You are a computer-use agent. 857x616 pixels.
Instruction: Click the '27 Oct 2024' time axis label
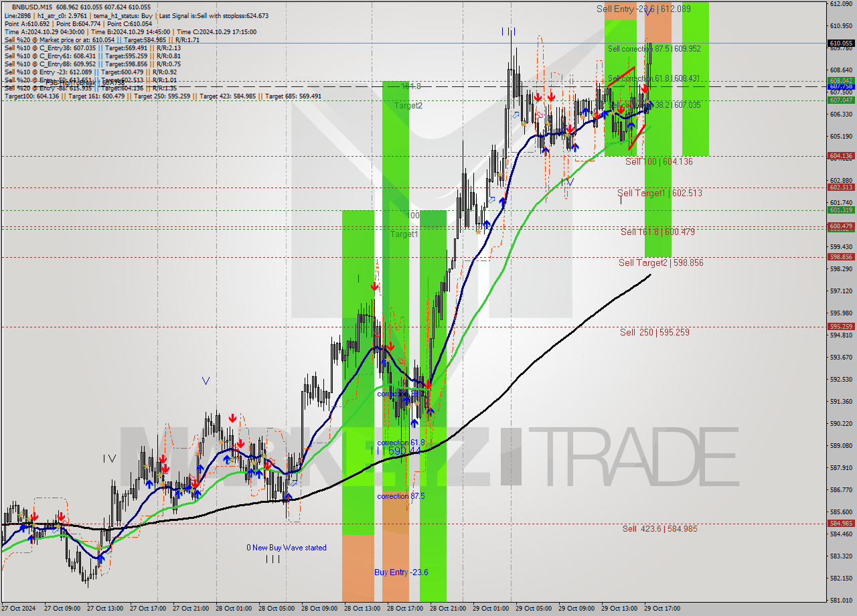coord(19,609)
